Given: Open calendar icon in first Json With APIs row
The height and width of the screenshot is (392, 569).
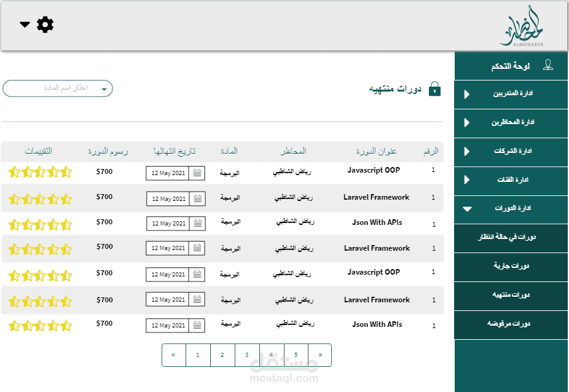Looking at the screenshot, I should pyautogui.click(x=198, y=224).
